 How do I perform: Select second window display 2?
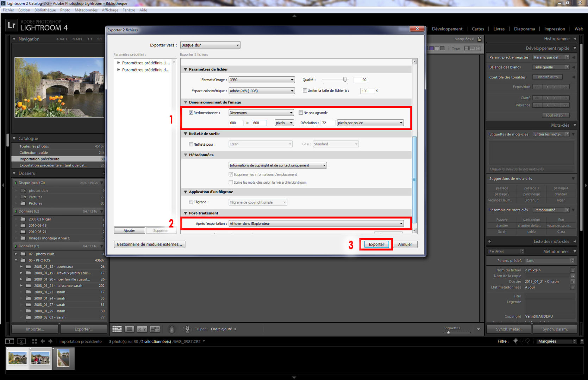click(21, 341)
